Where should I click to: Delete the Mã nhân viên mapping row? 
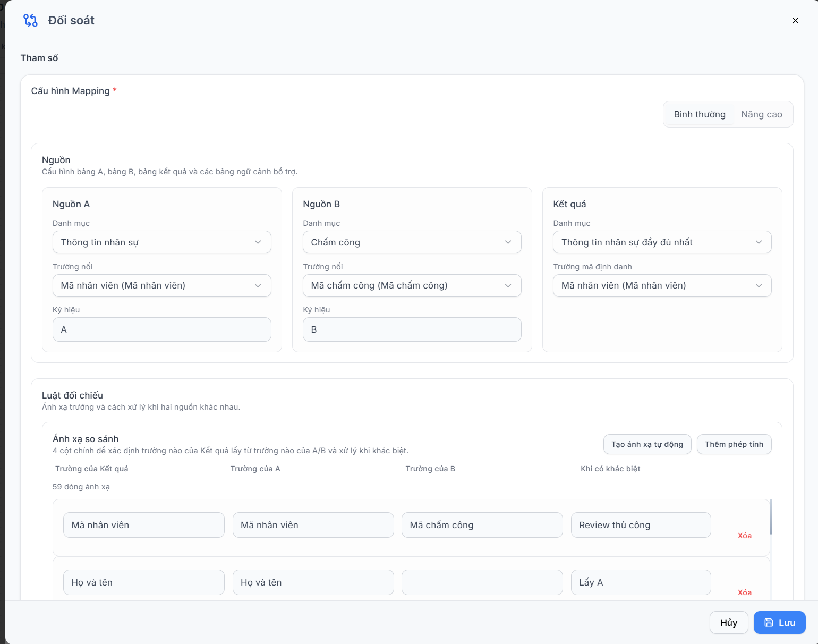(745, 536)
